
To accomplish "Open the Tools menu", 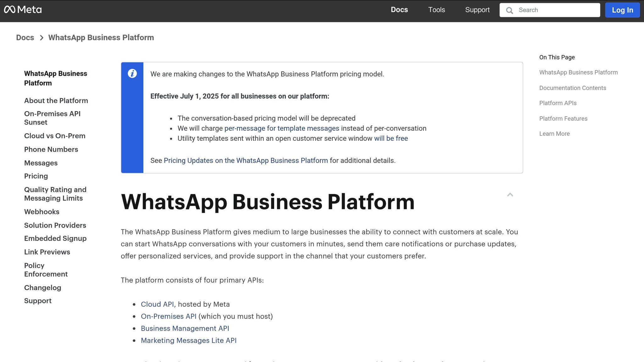I will pos(436,10).
